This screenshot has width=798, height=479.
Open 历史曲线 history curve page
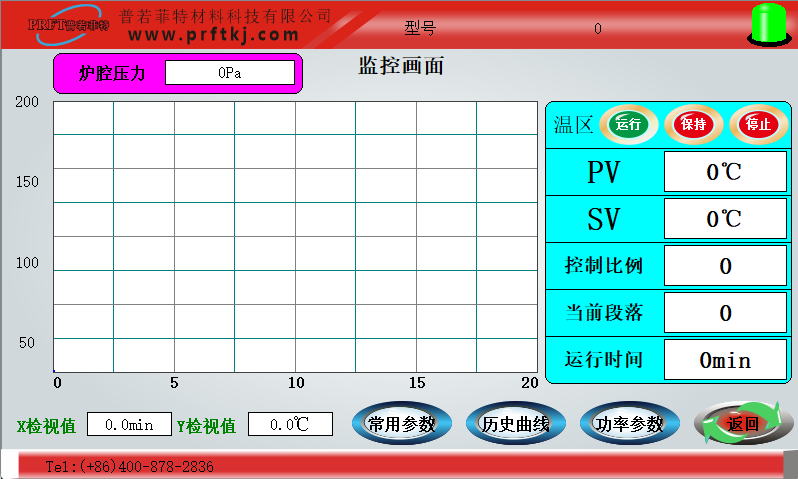click(x=515, y=424)
